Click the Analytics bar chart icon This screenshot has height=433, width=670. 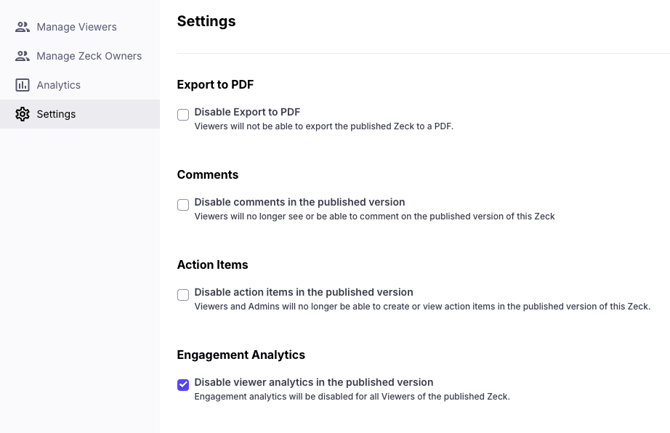pyautogui.click(x=22, y=85)
